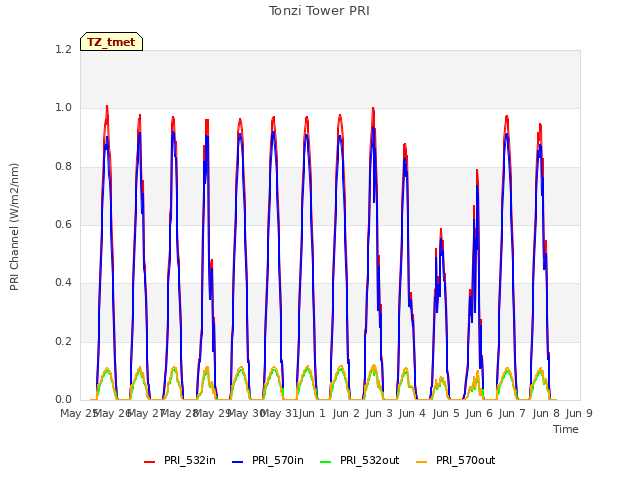Click the Jun 3 x-axis tick label
The width and height of the screenshot is (640, 480).
coord(379,413)
